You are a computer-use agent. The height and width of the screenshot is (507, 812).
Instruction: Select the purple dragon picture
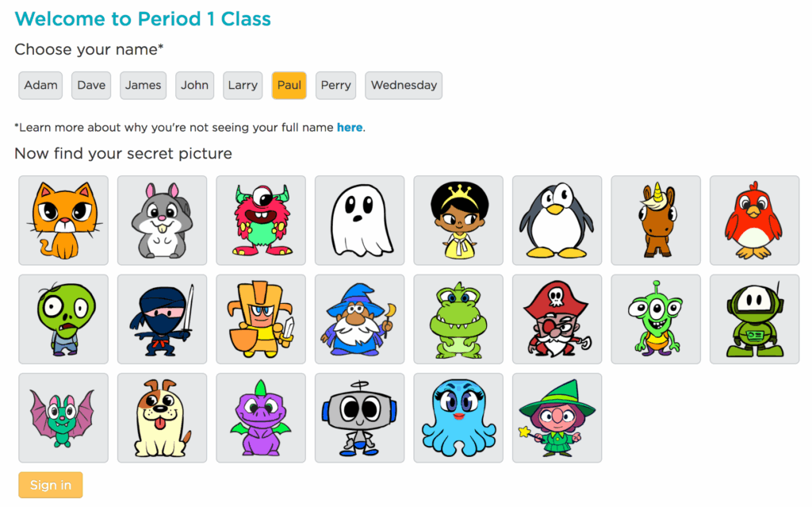point(260,418)
